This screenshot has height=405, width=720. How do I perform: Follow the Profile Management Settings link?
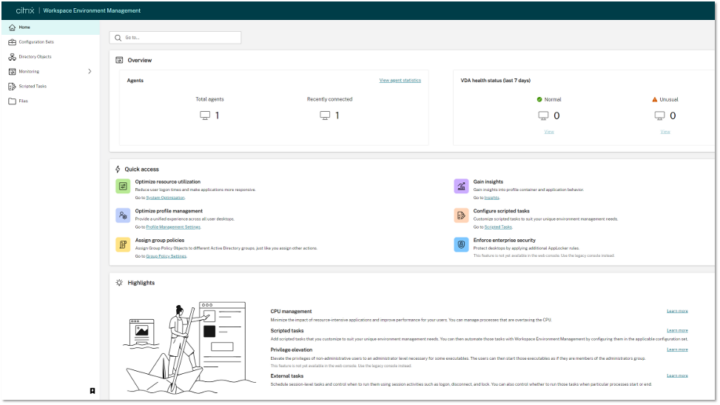164,227
